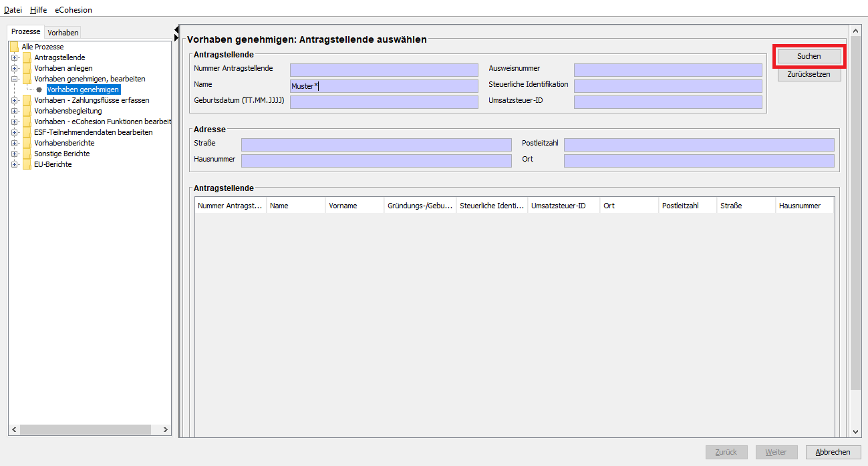Select Vorhaben - Zahlungsflüsse erfassen entry
868x466 pixels.
pyautogui.click(x=92, y=100)
